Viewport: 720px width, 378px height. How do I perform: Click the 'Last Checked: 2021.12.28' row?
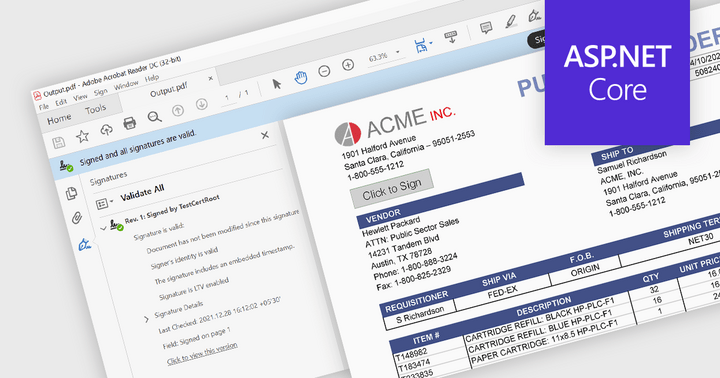[x=219, y=316]
